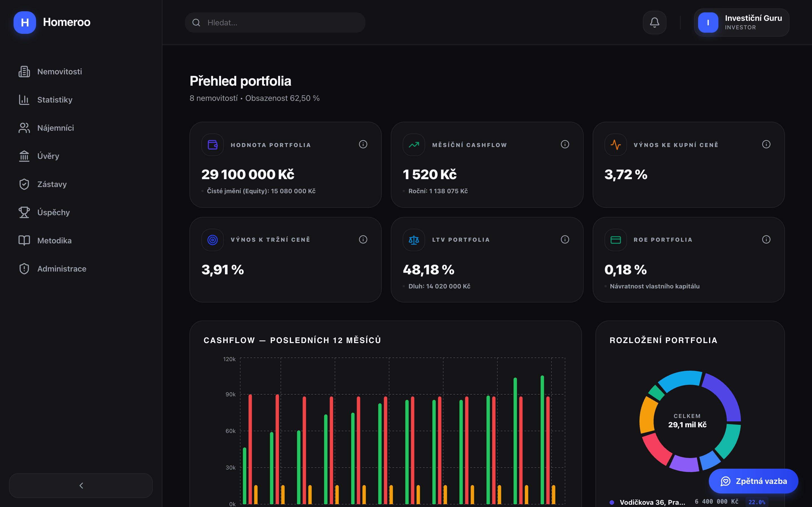This screenshot has width=812, height=507.
Task: Open Úvěry in sidebar menu
Action: (x=48, y=156)
